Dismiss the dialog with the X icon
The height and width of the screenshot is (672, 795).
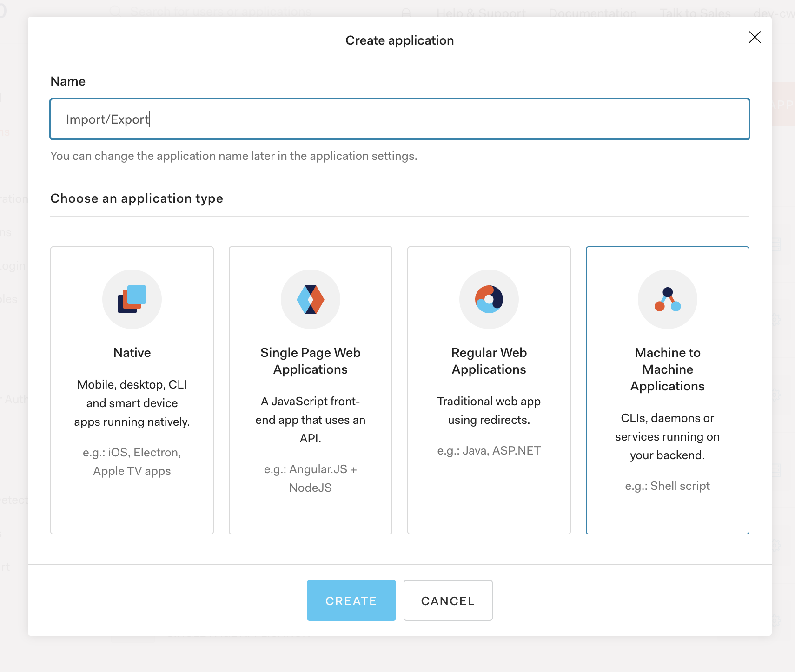(x=755, y=37)
